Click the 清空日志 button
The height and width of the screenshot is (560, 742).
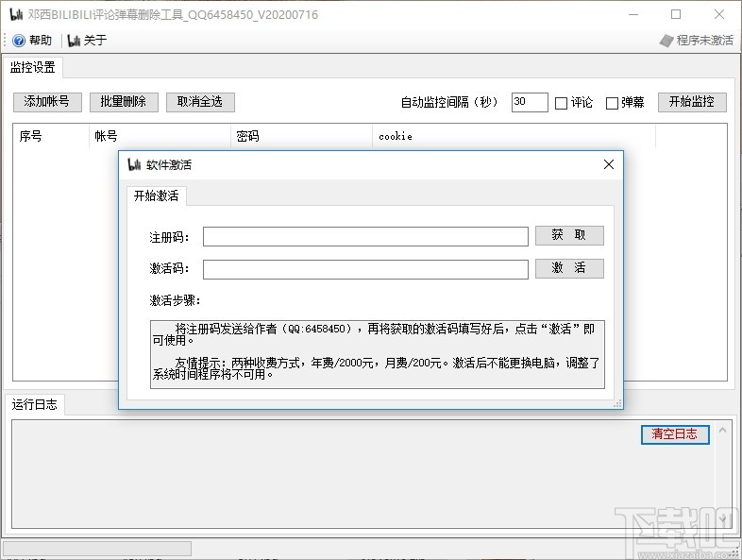[x=675, y=434]
